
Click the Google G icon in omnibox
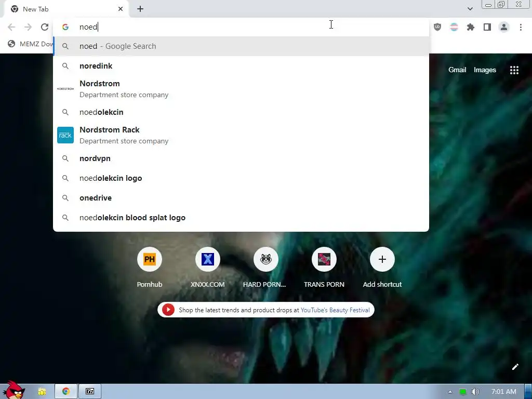coord(65,27)
